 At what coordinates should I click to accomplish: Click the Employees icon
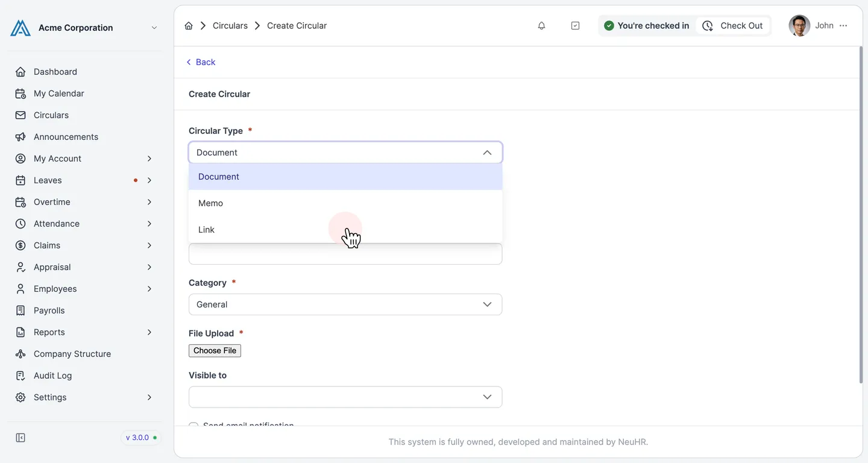click(20, 289)
